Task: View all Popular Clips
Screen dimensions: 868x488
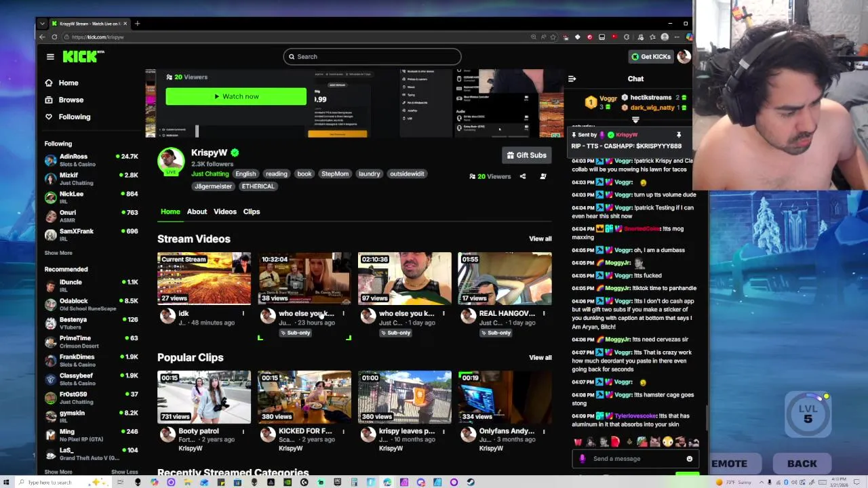Action: (540, 357)
